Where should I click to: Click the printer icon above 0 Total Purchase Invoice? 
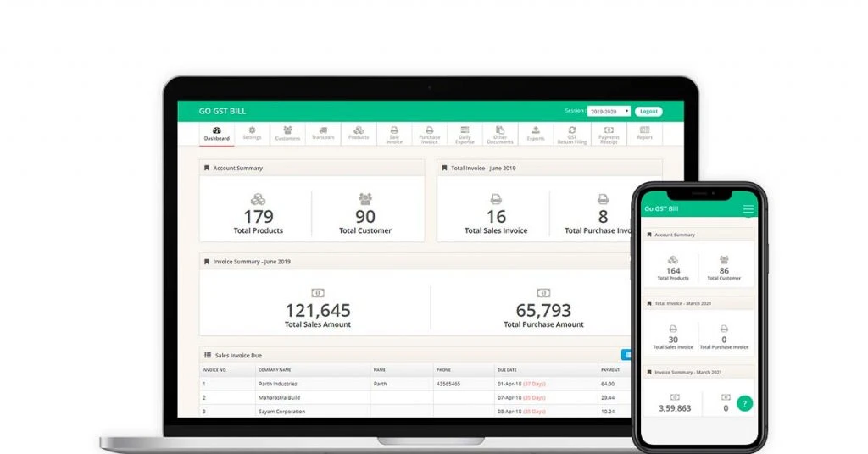click(724, 329)
